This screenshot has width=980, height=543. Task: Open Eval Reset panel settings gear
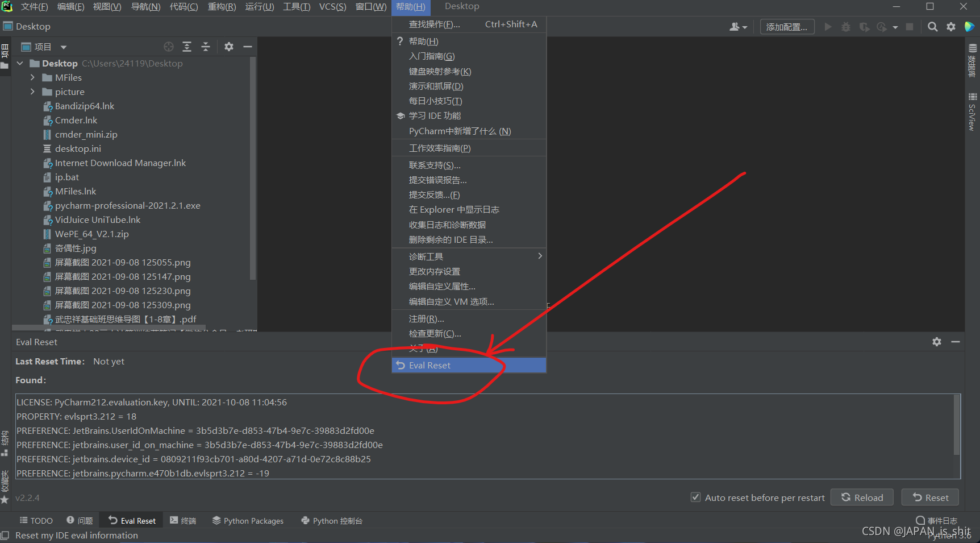tap(937, 342)
